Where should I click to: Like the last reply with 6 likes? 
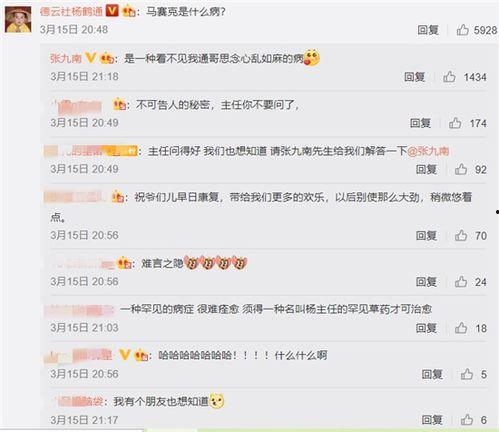467,420
